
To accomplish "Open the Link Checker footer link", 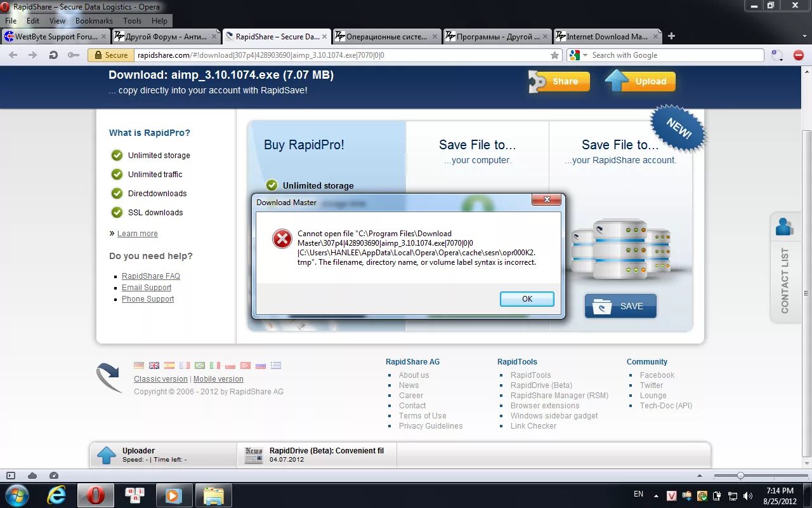I will 534,426.
